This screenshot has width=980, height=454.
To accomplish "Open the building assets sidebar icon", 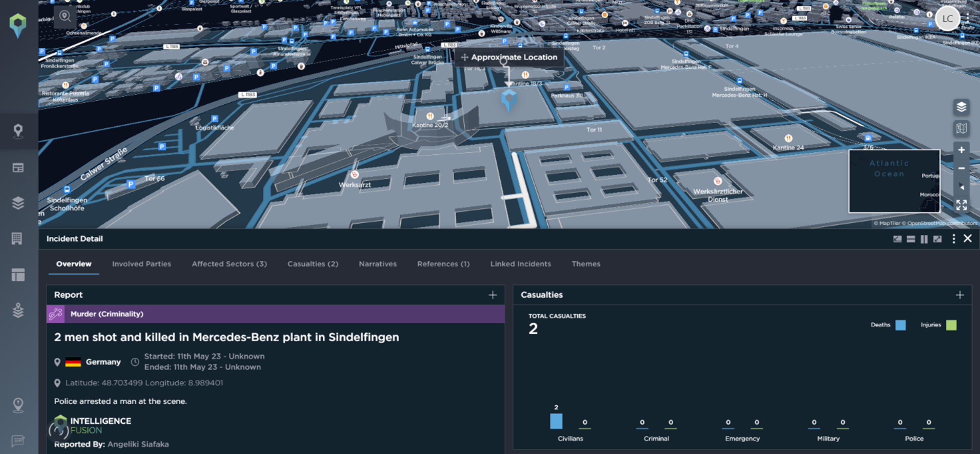I will pyautogui.click(x=17, y=239).
